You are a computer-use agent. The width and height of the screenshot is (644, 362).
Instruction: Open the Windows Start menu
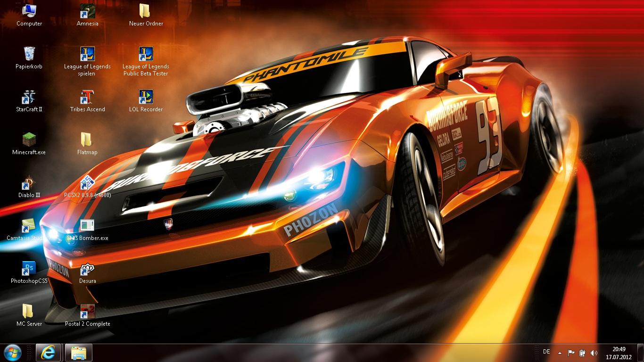13,353
